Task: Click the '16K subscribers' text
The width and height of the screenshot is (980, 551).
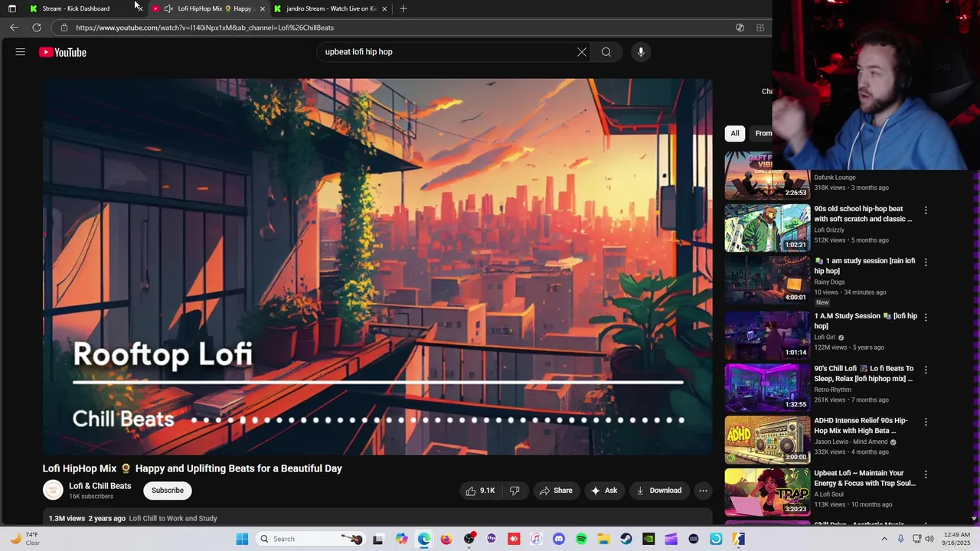Action: click(x=91, y=497)
